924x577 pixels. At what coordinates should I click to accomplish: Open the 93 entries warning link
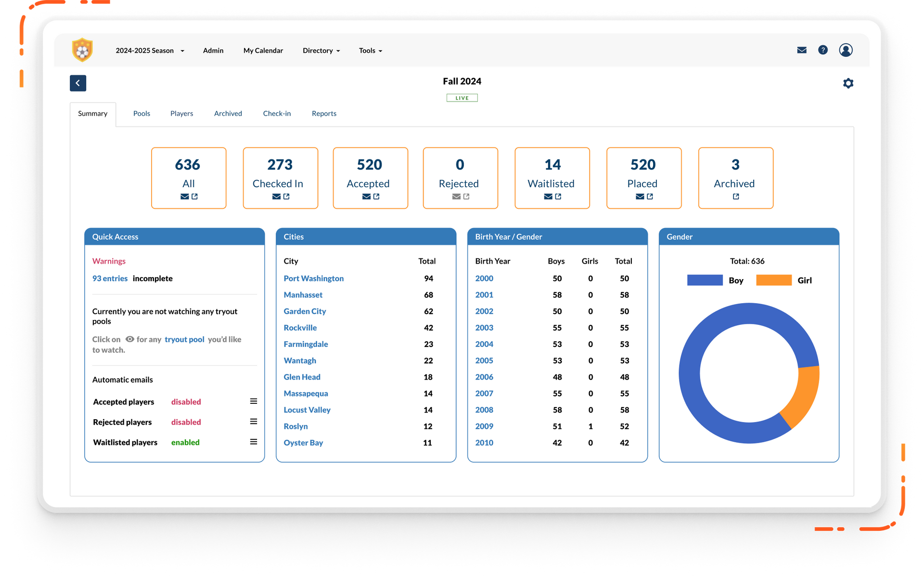(110, 279)
